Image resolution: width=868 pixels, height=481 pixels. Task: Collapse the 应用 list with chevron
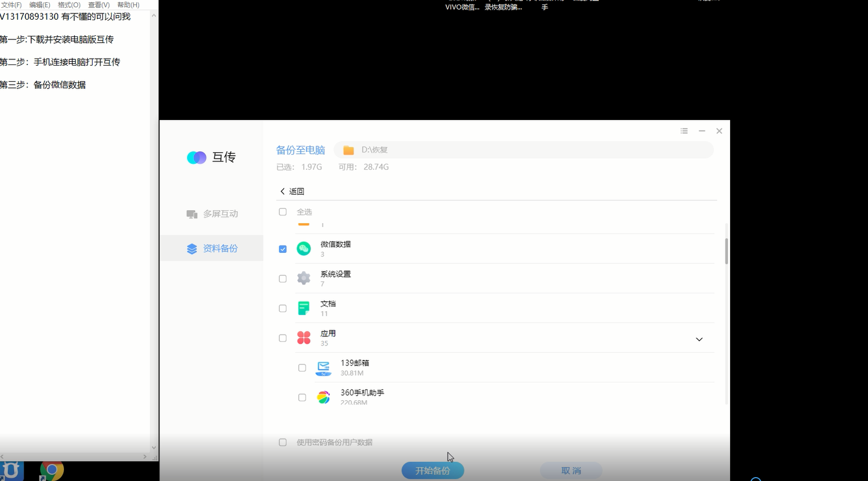pos(699,339)
